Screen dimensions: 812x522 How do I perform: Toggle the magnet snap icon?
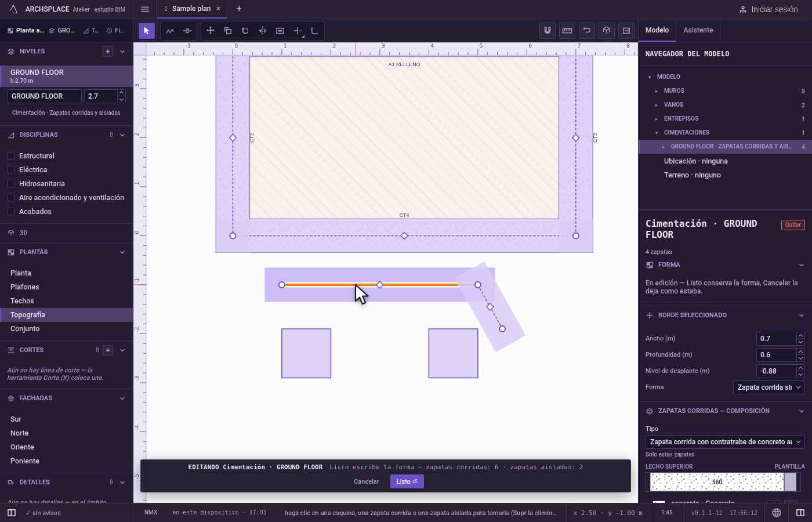pos(548,30)
